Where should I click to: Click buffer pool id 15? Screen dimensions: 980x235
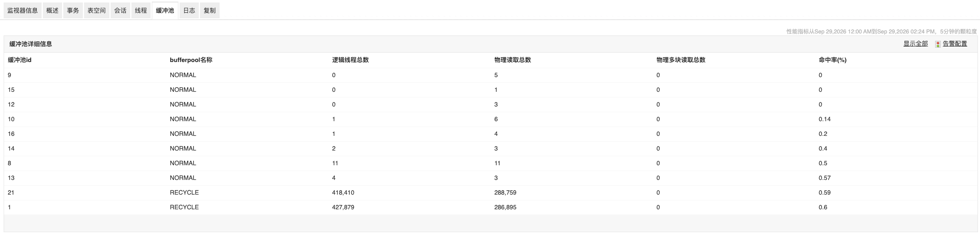point(11,90)
